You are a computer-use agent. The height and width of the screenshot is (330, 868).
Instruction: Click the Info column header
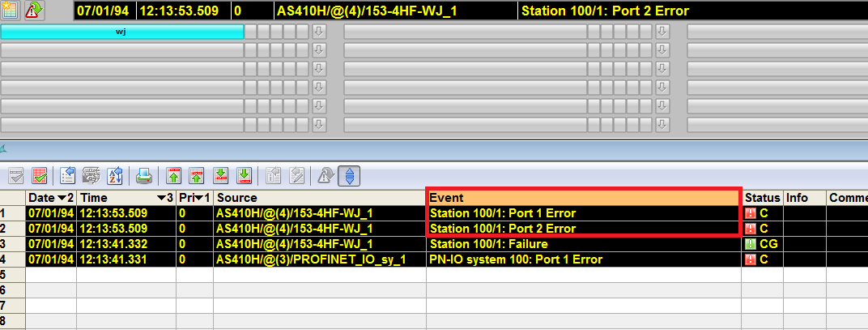[805, 198]
